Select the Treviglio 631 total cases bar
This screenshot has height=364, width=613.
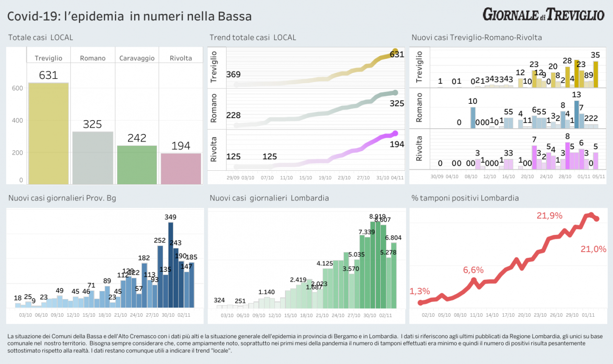[48, 133]
